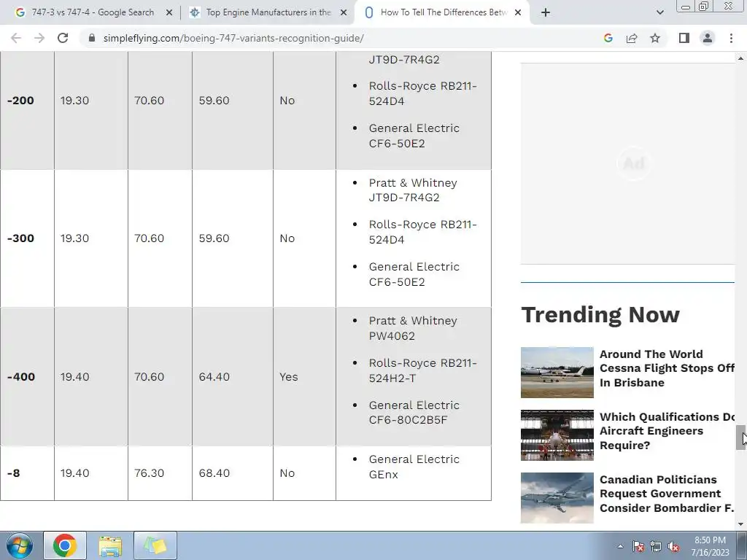
Task: Open network status tray icon
Action: coord(656,546)
